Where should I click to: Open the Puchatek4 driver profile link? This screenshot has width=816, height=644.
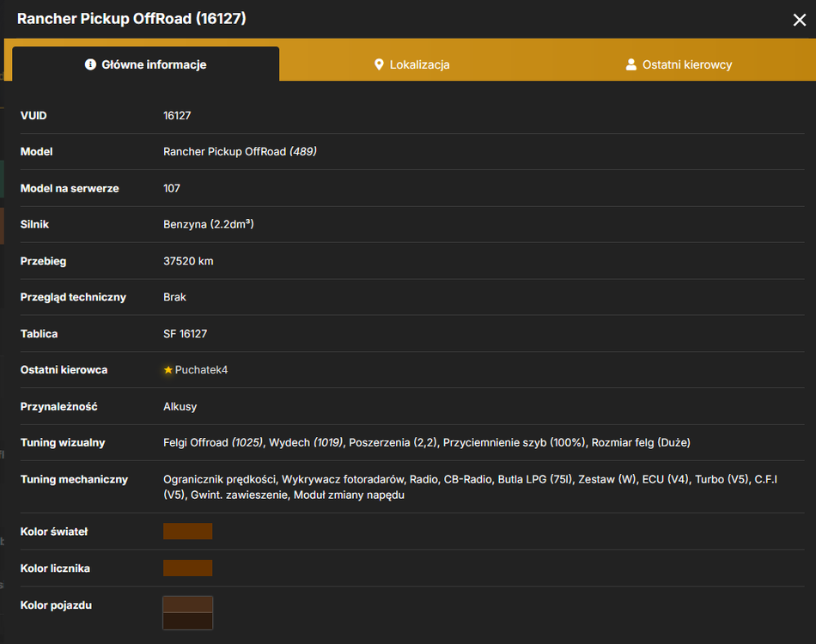click(201, 370)
